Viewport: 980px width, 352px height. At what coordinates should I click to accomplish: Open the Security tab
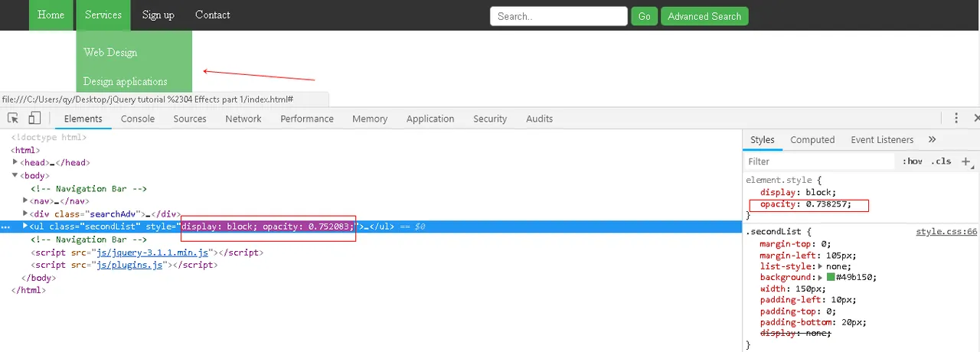490,119
